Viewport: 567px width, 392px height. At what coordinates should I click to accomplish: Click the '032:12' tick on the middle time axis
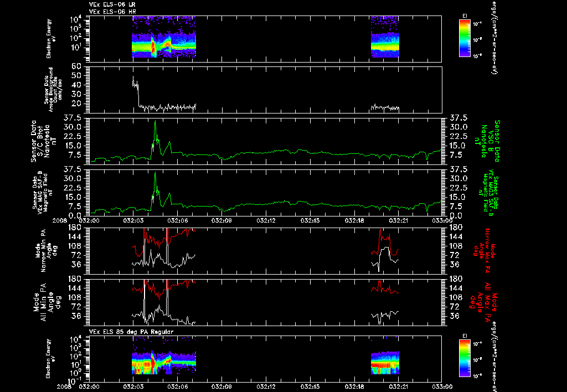(266, 220)
